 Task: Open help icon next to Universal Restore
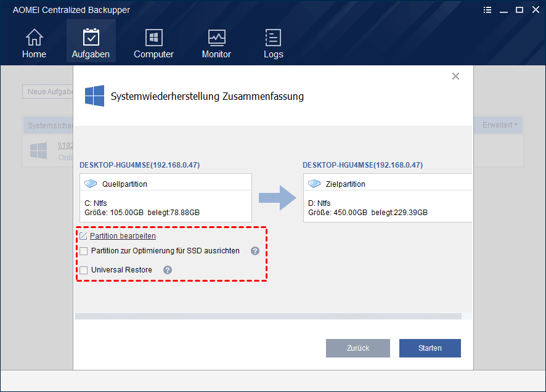tap(168, 270)
